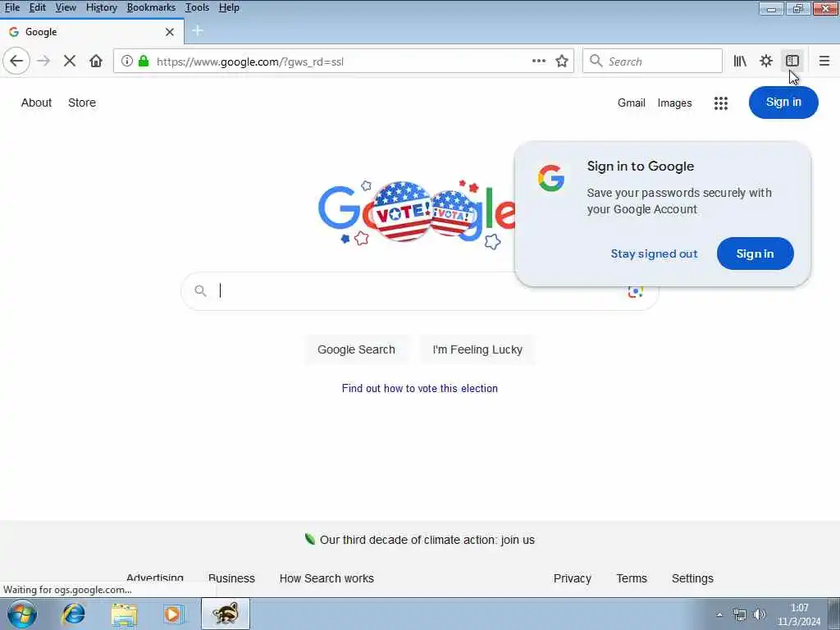Show hidden tray icons arrow
The width and height of the screenshot is (840, 630).
[x=719, y=615]
